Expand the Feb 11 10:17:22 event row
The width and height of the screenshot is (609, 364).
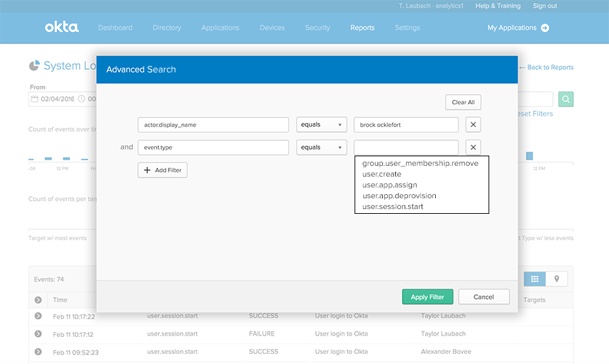point(38,316)
